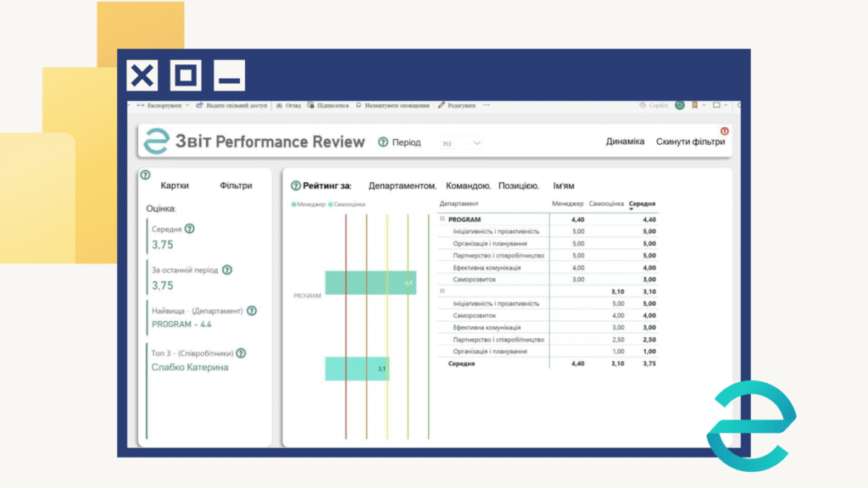Collapse the PROGRAM department row
Screen dimensions: 868x488
coord(442,219)
